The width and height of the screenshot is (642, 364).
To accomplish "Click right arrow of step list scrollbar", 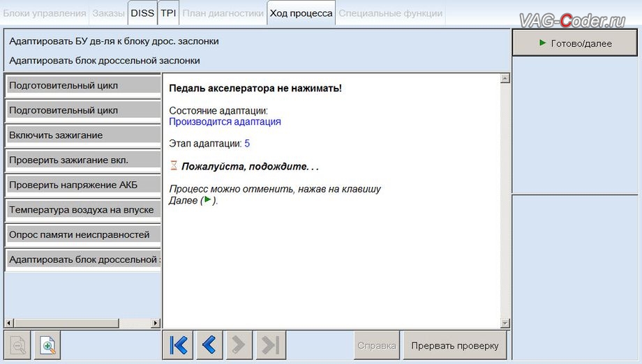I will 156,323.
